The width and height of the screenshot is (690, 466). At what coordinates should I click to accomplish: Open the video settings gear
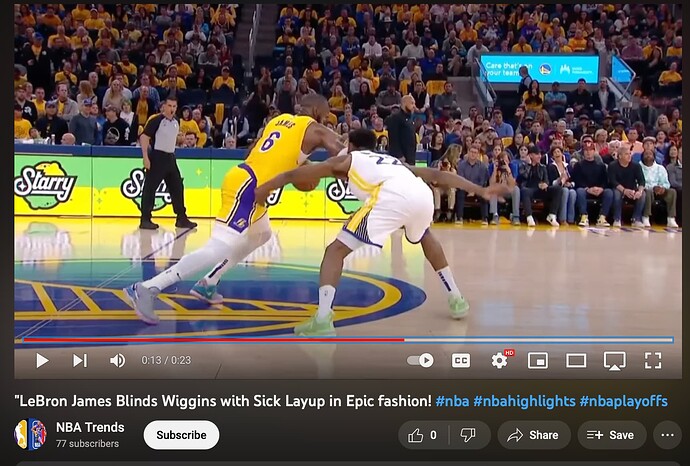pyautogui.click(x=499, y=361)
